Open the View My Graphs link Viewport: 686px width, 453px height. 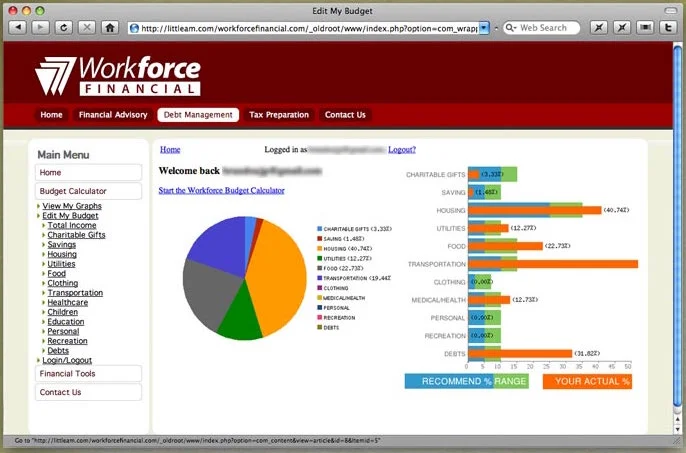tap(72, 206)
